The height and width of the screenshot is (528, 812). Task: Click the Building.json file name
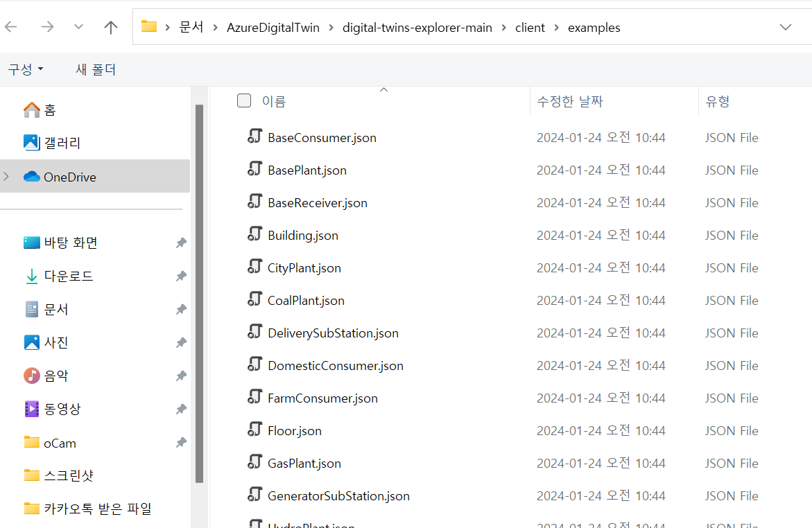pyautogui.click(x=303, y=236)
